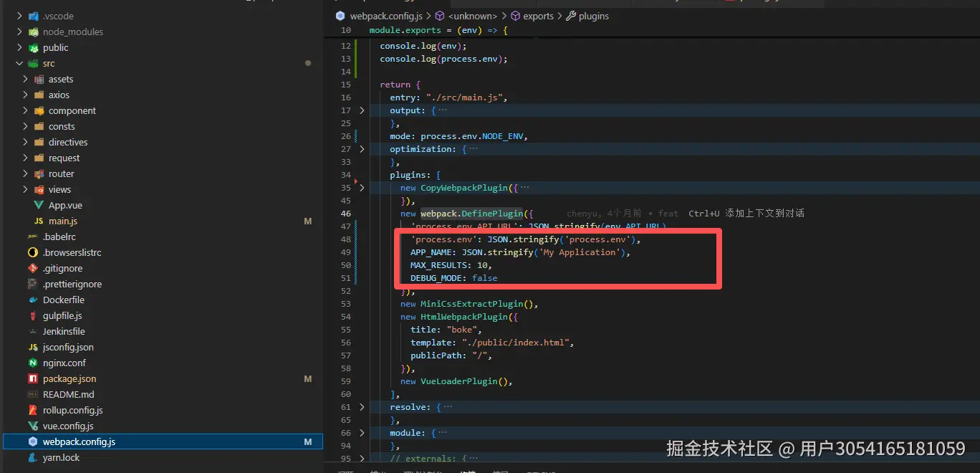Screen dimensions: 980x473
Task: Click the JS icon beside main.js
Action: [39, 221]
